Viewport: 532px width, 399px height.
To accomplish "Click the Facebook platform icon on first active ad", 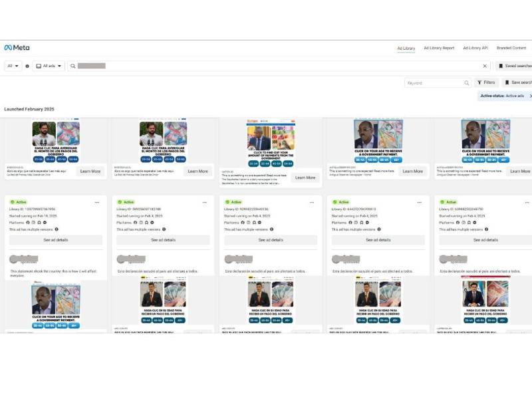I will pos(28,222).
